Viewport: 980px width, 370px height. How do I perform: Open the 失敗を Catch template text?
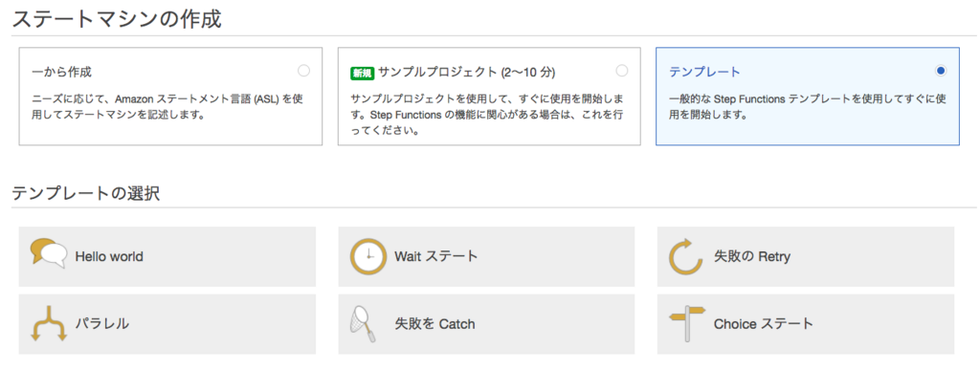tap(434, 324)
